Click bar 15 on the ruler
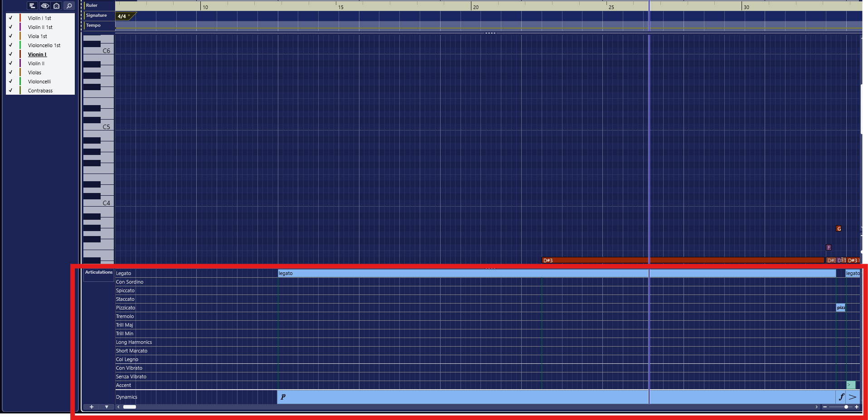 click(340, 7)
